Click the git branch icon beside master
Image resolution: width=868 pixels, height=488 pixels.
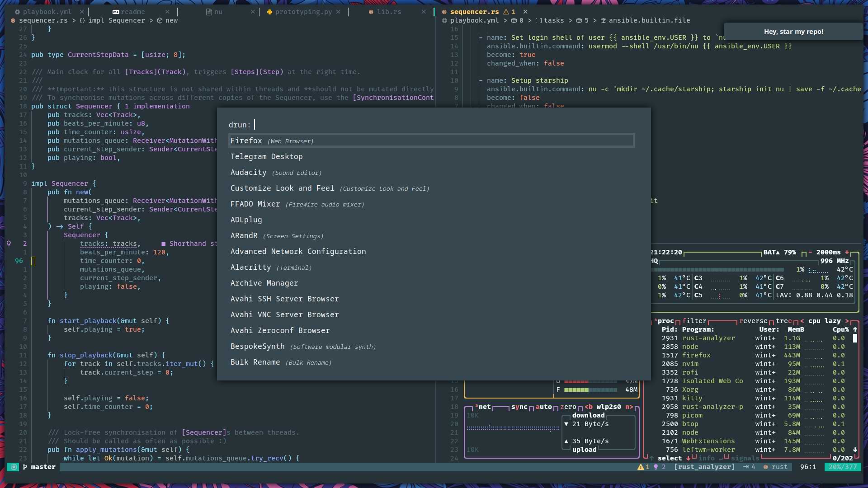coord(25,467)
